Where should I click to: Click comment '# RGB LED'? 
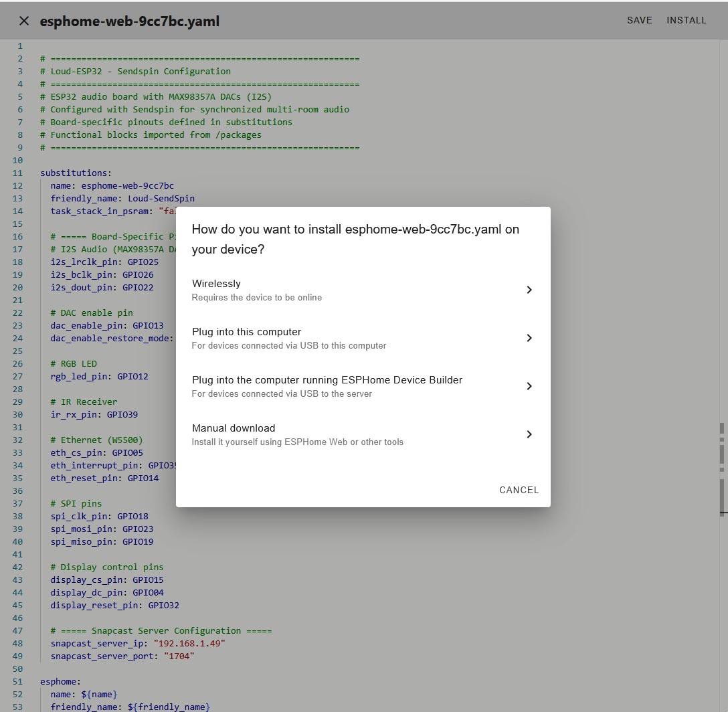[x=74, y=363]
